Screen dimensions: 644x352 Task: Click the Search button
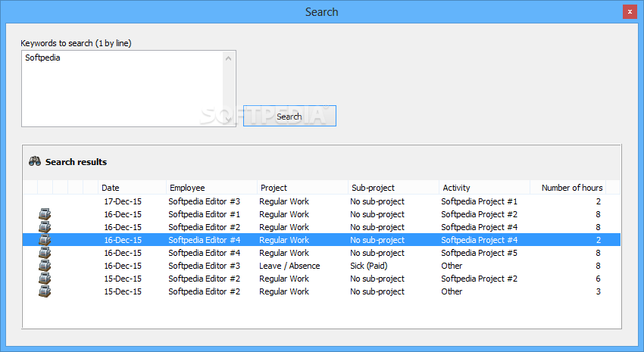pyautogui.click(x=289, y=116)
